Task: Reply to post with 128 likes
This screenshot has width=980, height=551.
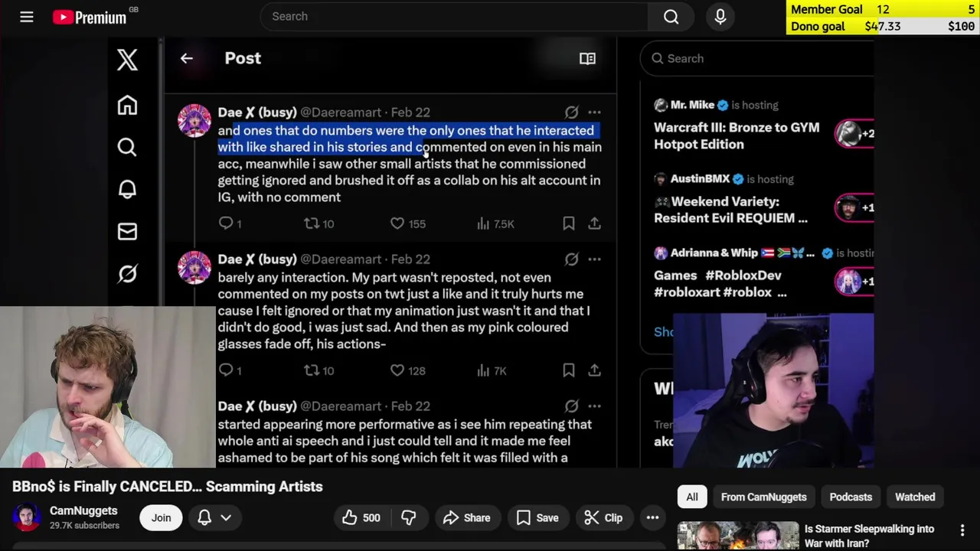Action: pos(230,370)
